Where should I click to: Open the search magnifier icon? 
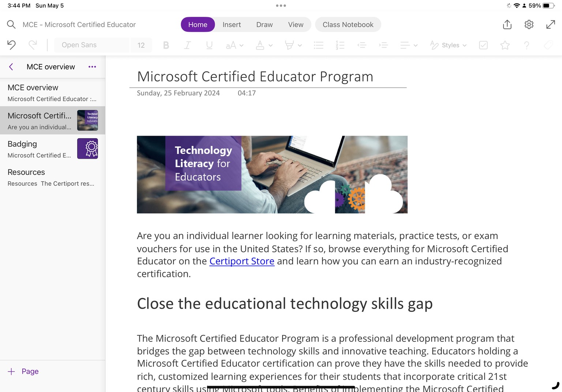click(x=11, y=24)
